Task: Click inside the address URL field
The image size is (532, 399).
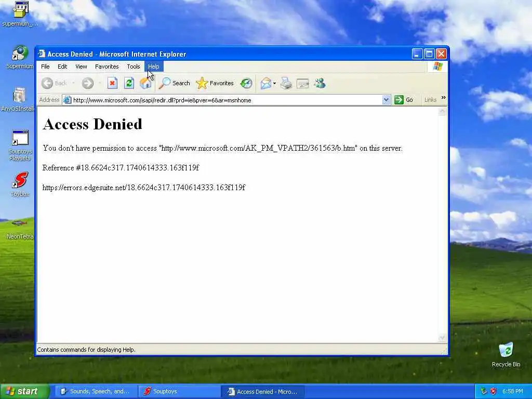Action: [x=227, y=100]
